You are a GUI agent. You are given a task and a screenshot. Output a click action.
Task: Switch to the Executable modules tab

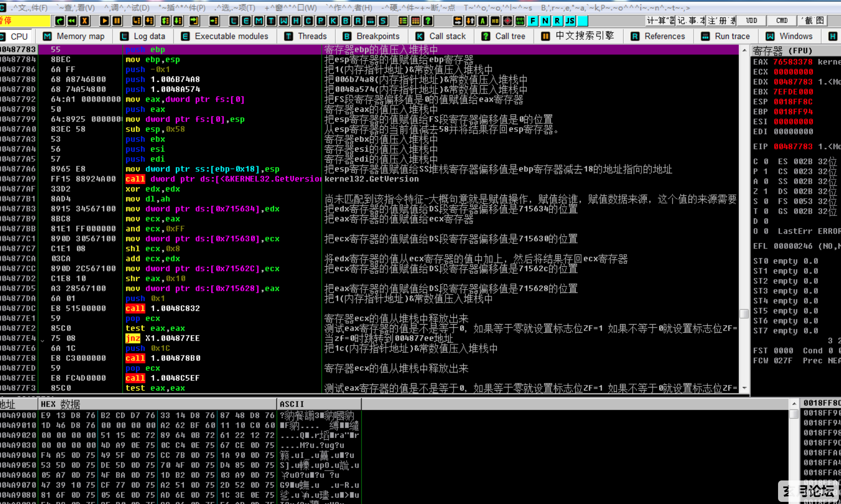(224, 36)
